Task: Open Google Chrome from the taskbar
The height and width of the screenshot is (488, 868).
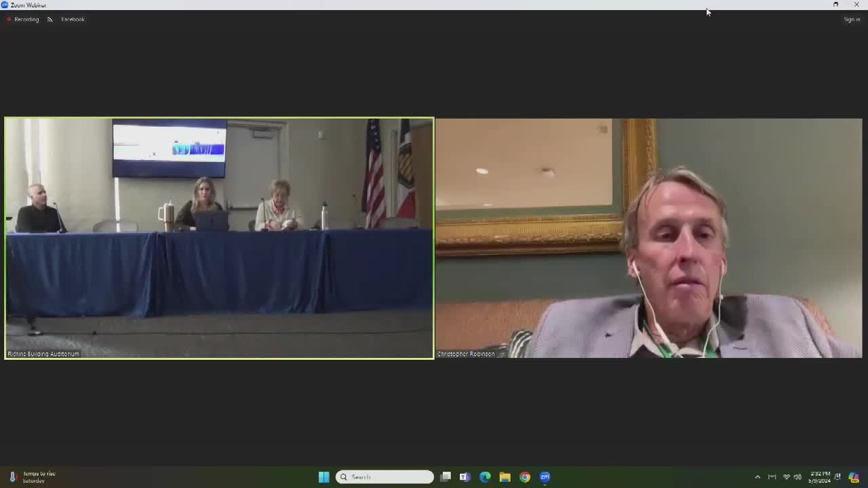Action: pyautogui.click(x=524, y=477)
